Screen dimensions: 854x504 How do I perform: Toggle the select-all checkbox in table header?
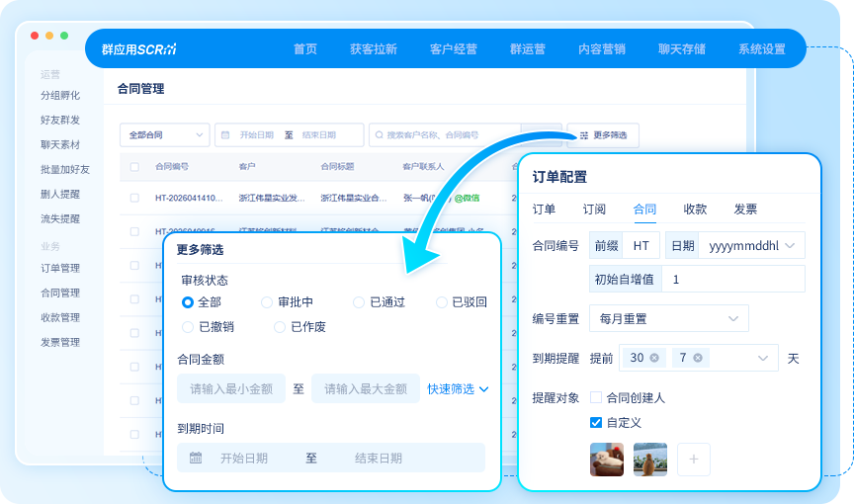click(x=134, y=167)
